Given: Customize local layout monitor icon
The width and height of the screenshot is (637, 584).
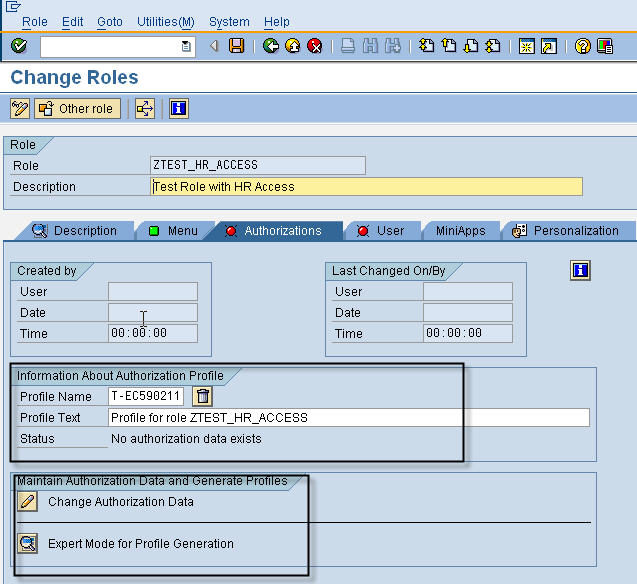Looking at the screenshot, I should click(605, 46).
